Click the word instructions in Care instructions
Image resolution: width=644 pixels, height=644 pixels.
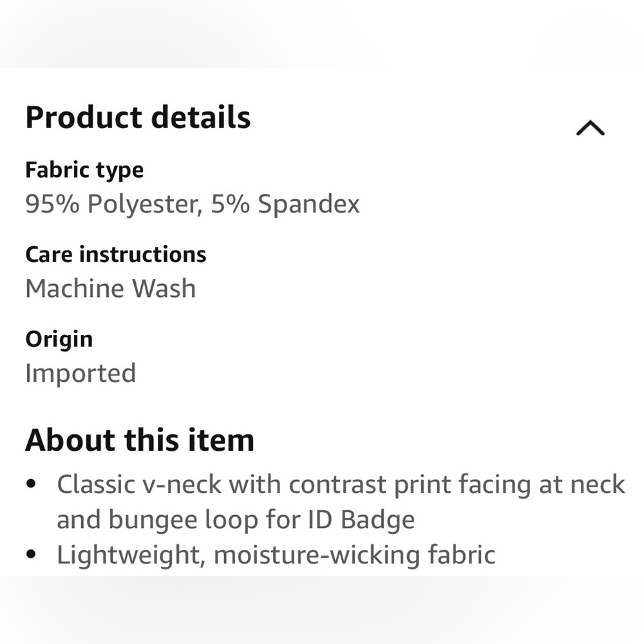coord(142,255)
